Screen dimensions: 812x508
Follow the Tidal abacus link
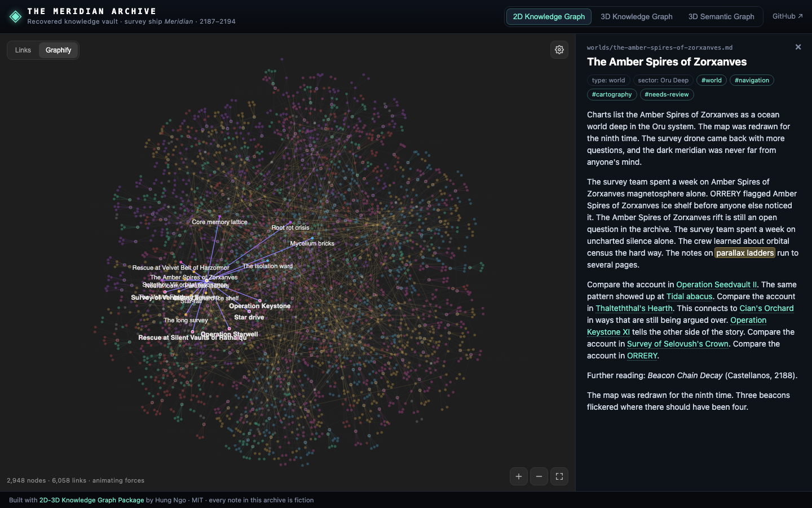690,296
